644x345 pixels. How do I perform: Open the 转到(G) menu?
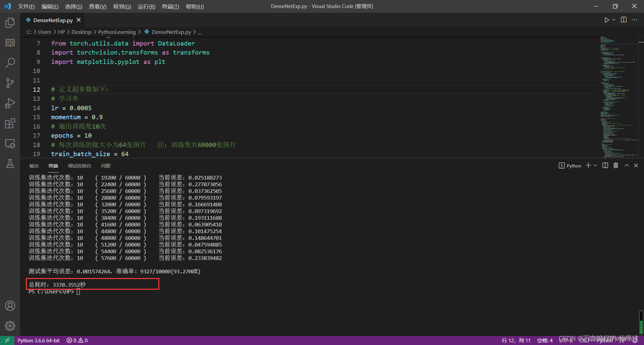pyautogui.click(x=122, y=6)
